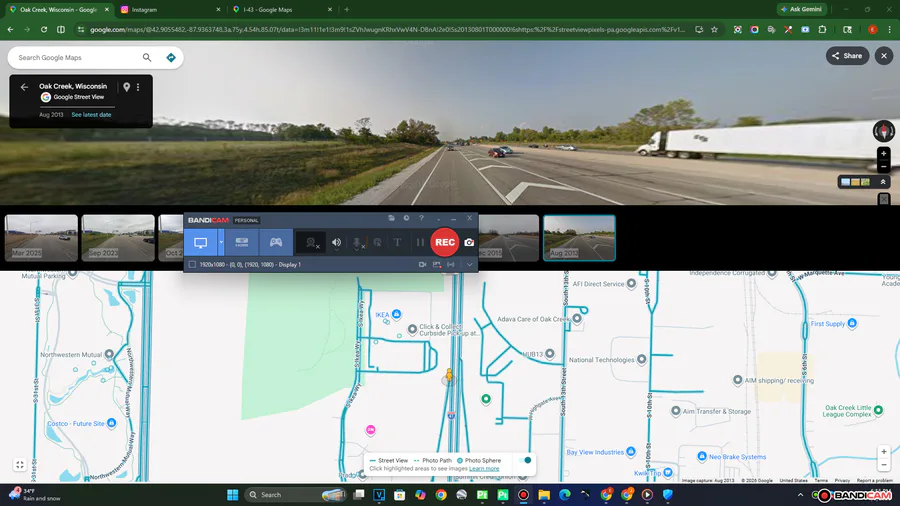Open three-dot menu in Oak Creek panel
The image size is (900, 506).
[x=138, y=87]
